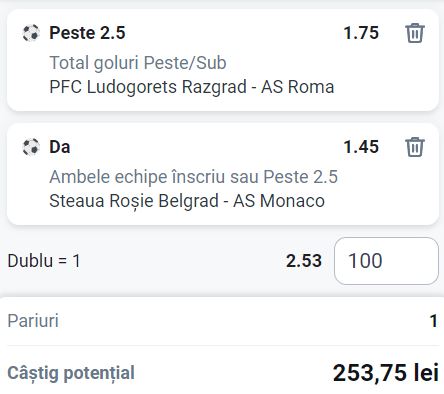The height and width of the screenshot is (394, 444).
Task: Click the combined odds 2.53
Action: 304,261
